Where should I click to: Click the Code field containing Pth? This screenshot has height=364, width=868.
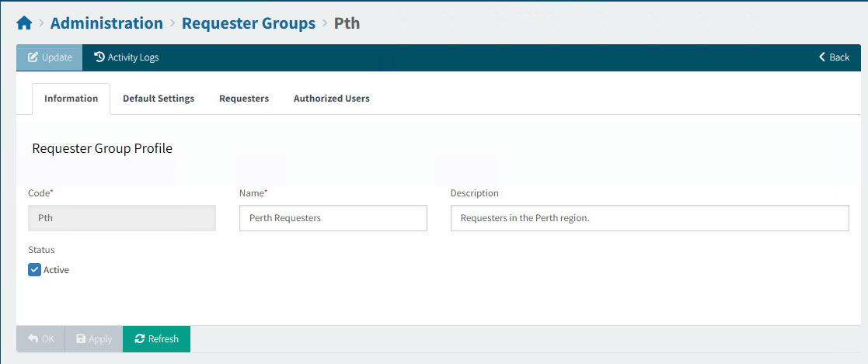pos(122,218)
